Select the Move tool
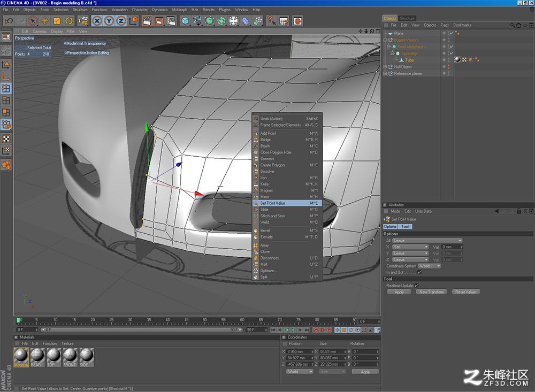535x392 pixels. click(45, 21)
